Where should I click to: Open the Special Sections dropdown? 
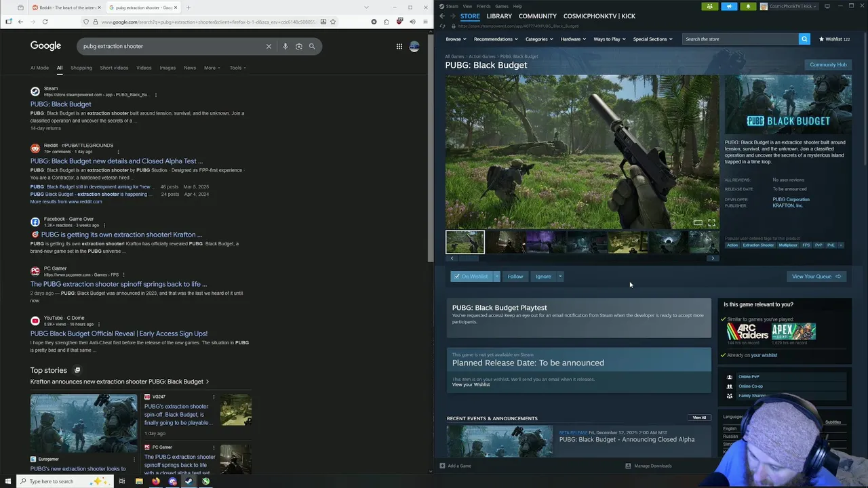(652, 39)
